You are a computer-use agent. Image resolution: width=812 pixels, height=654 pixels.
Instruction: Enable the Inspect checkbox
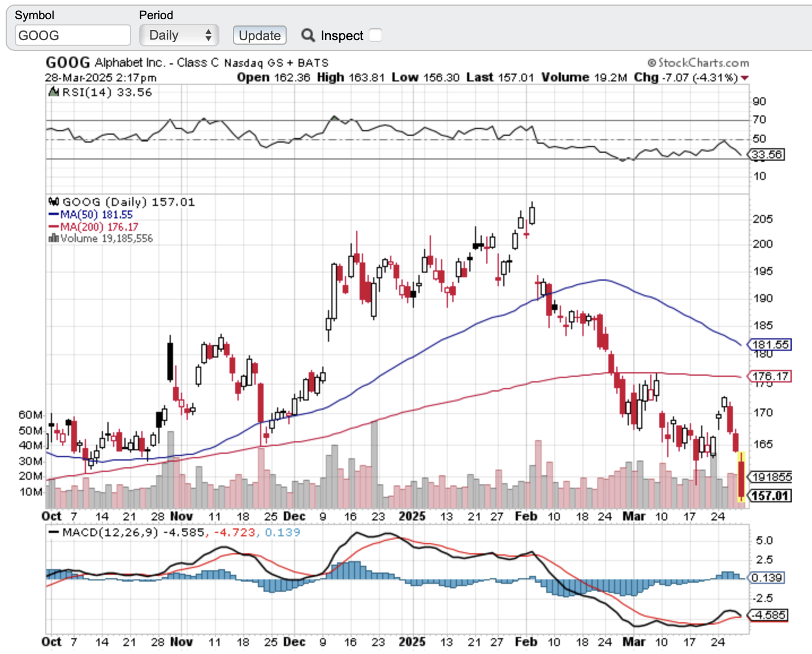[x=375, y=36]
